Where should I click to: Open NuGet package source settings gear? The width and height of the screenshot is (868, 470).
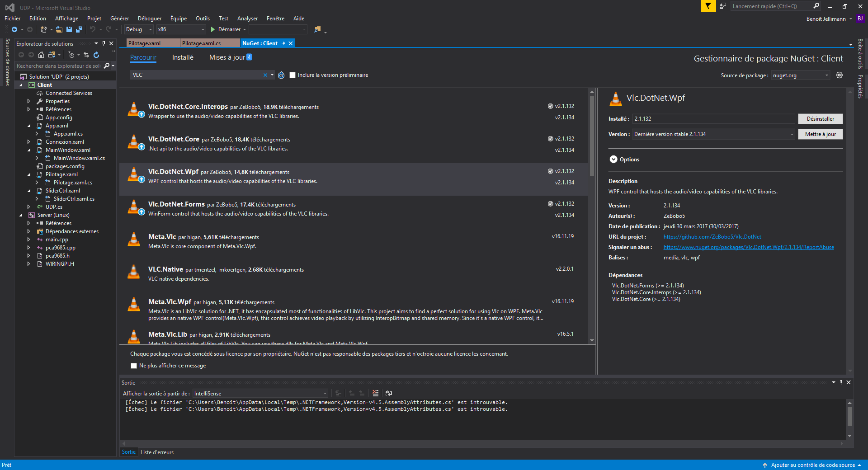click(x=840, y=75)
